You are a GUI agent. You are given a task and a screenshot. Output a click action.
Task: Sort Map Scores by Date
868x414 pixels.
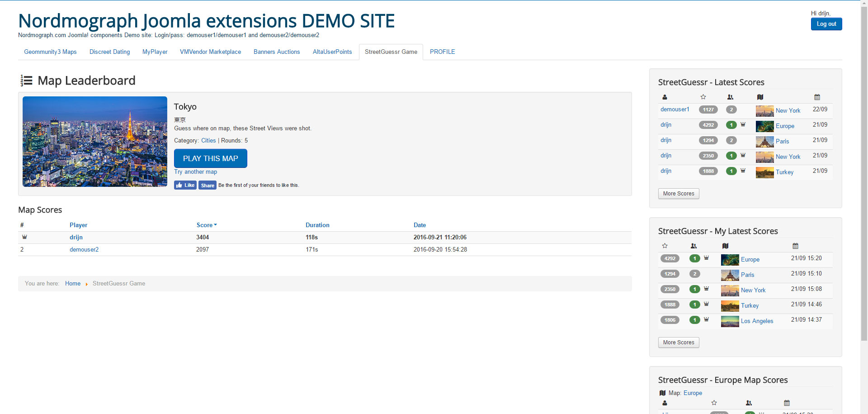point(420,225)
